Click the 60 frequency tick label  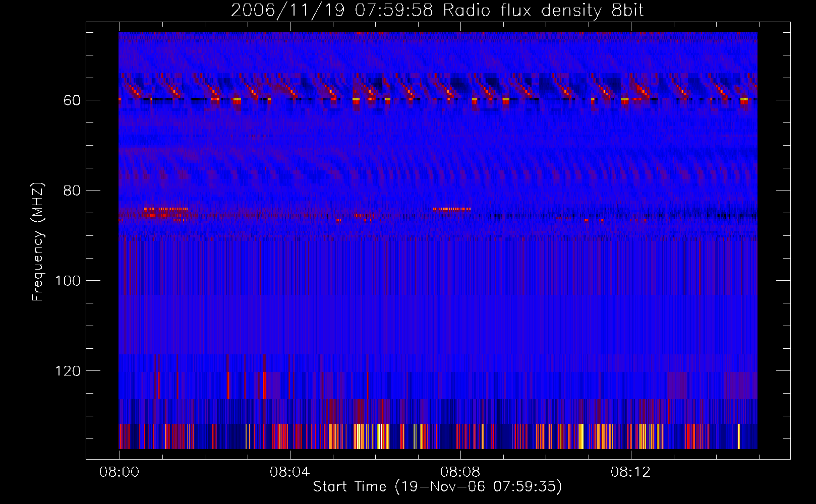pos(72,100)
